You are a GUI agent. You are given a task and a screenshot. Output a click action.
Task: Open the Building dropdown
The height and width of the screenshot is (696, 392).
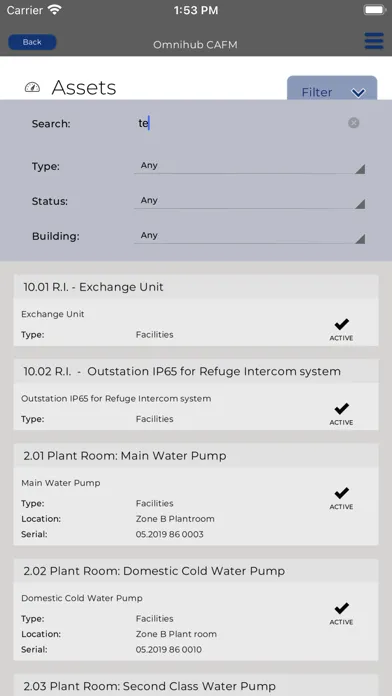[249, 237]
